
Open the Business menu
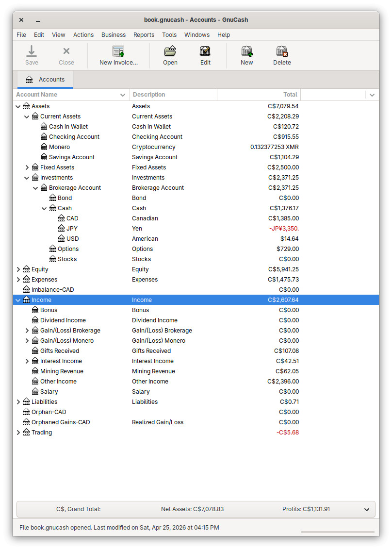(114, 35)
